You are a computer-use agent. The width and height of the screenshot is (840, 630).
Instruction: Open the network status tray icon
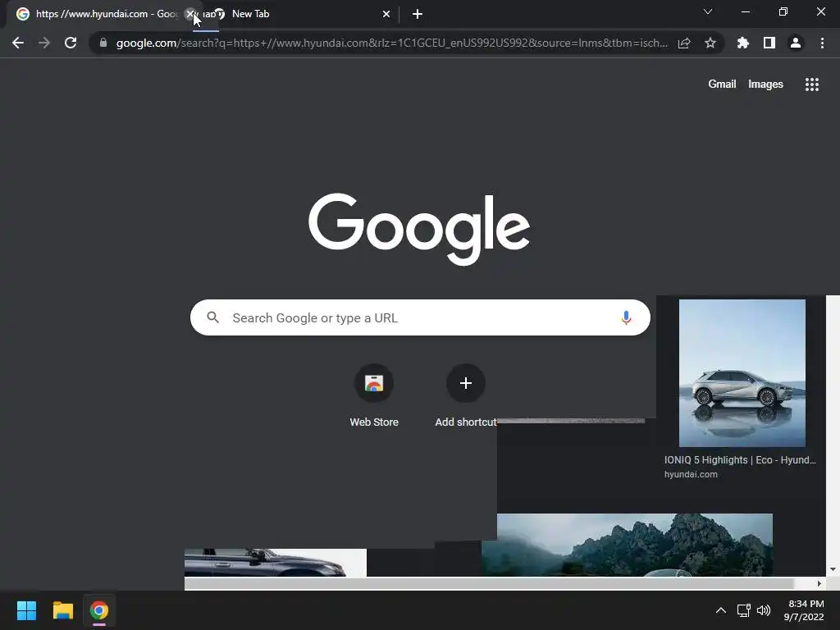tap(743, 610)
